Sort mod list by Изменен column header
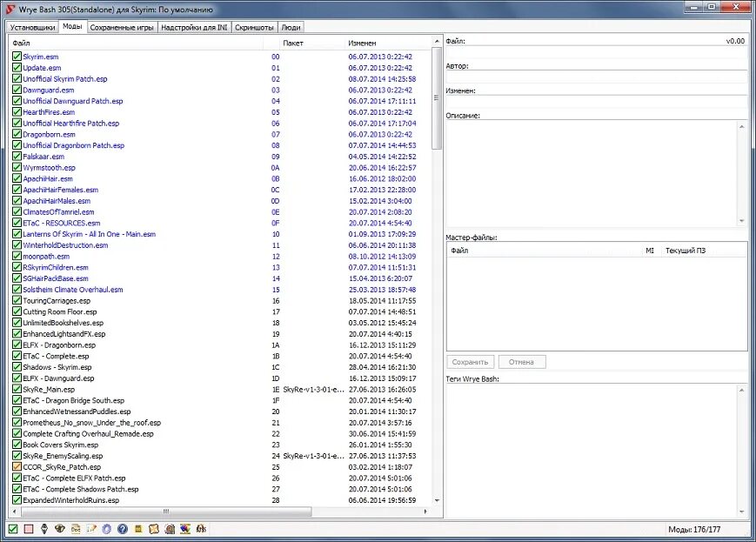756x542 pixels. click(388, 43)
